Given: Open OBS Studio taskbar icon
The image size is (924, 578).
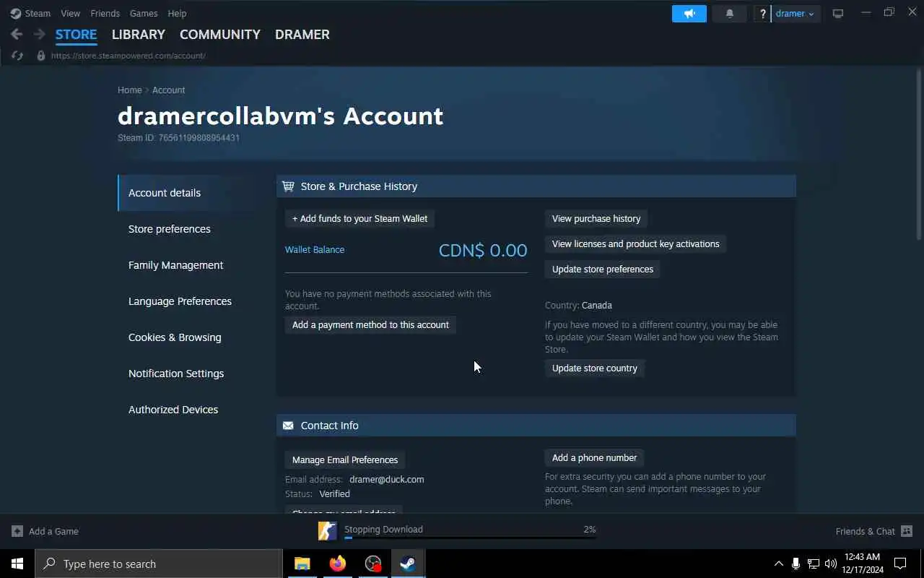Looking at the screenshot, I should (373, 564).
